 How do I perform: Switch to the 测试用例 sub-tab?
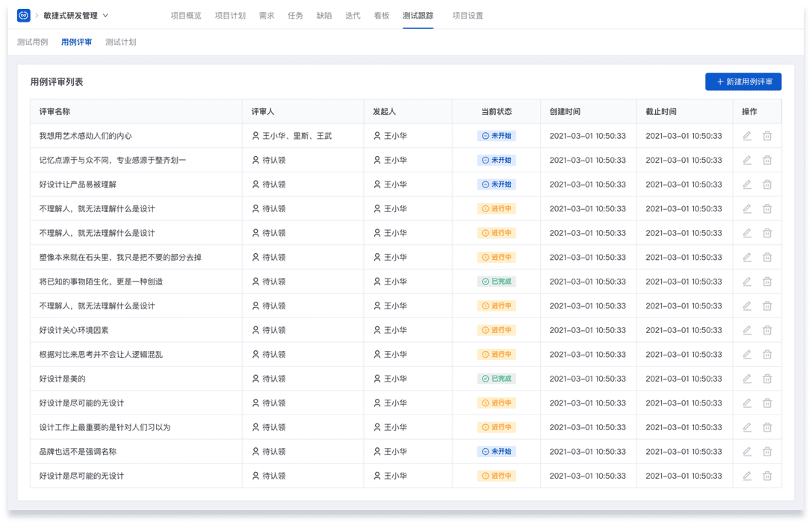coord(32,42)
